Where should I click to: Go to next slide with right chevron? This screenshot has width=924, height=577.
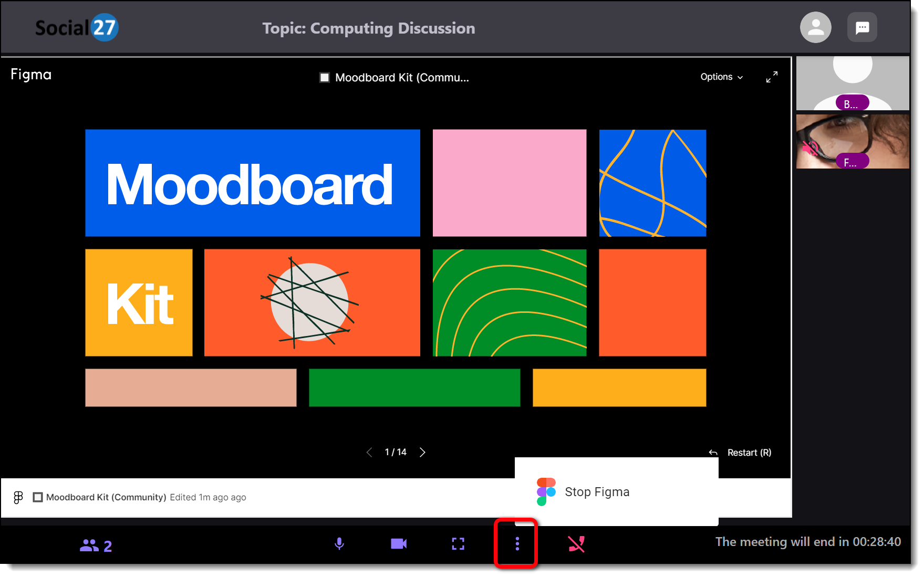pyautogui.click(x=422, y=452)
